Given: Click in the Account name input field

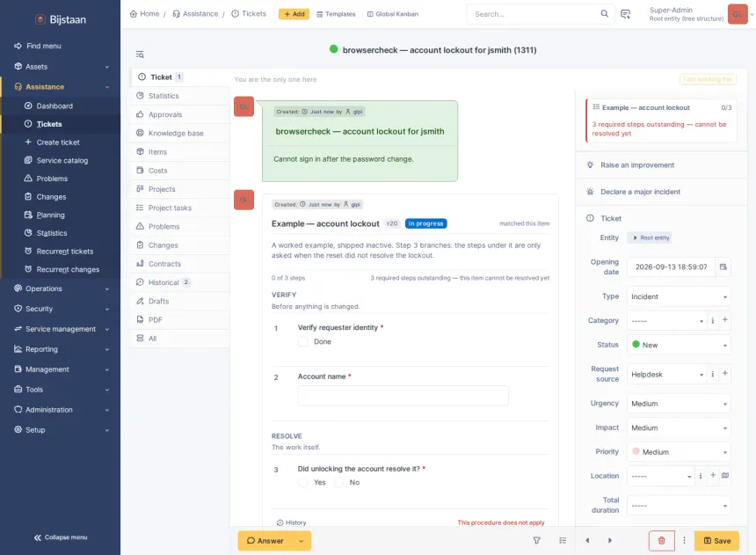Looking at the screenshot, I should (403, 396).
